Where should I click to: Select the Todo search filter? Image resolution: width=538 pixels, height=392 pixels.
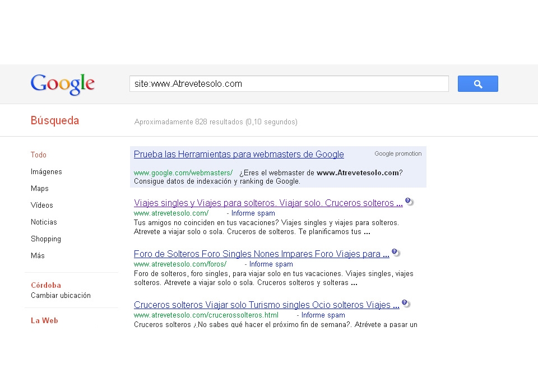(39, 155)
